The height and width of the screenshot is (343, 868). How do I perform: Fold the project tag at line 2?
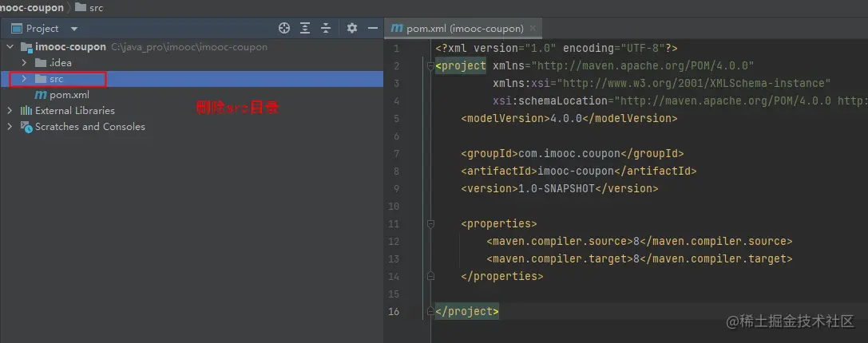[430, 66]
